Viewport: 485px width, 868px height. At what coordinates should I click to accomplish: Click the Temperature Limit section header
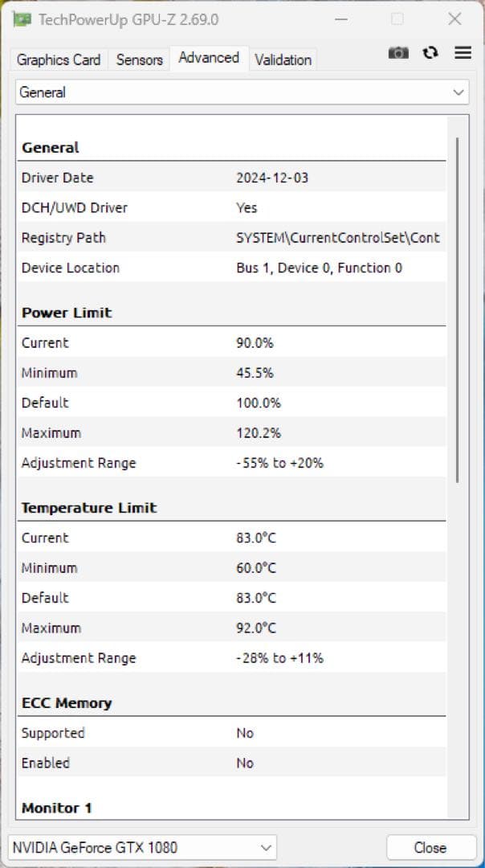[x=89, y=508]
